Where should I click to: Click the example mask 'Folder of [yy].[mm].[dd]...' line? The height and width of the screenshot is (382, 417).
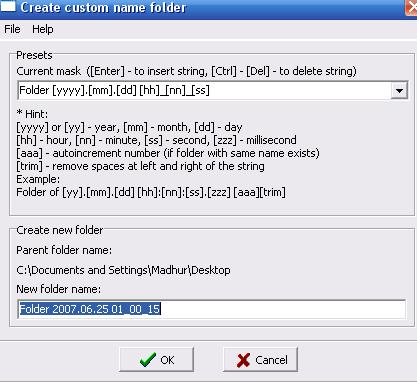pyautogui.click(x=151, y=192)
